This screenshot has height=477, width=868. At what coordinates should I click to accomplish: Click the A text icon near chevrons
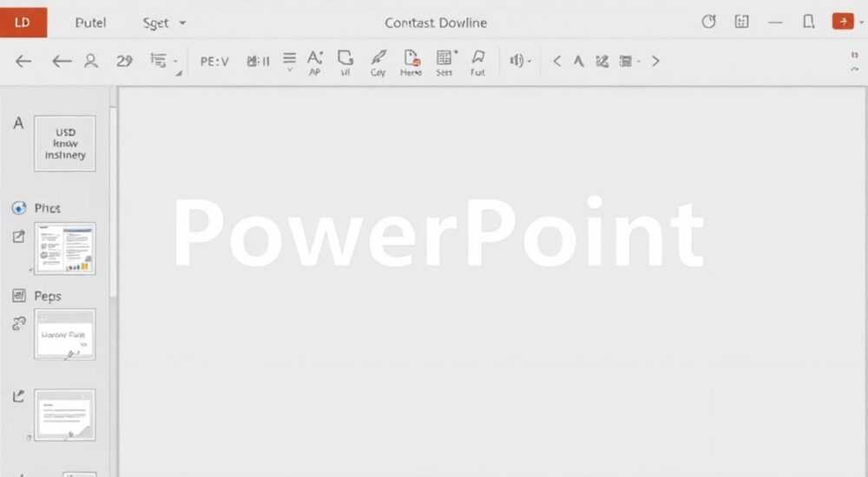[x=578, y=61]
